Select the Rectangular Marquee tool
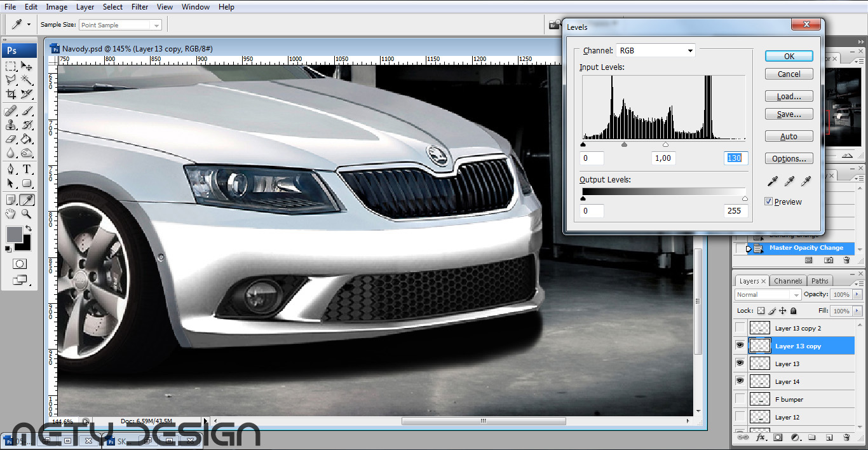868x450 pixels. pyautogui.click(x=11, y=66)
